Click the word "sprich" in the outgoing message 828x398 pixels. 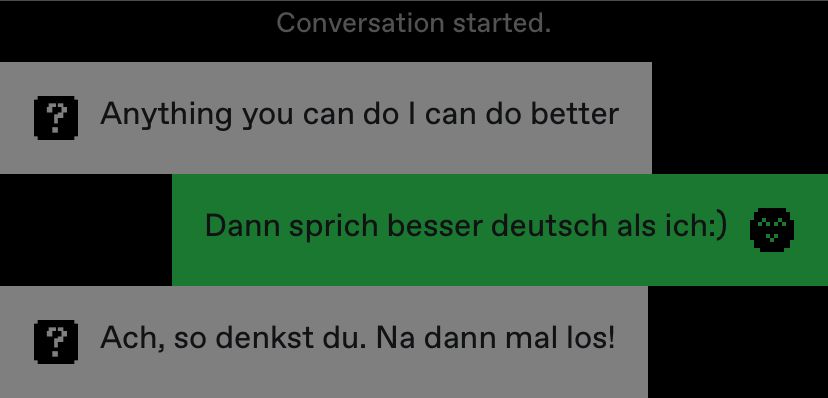point(334,227)
